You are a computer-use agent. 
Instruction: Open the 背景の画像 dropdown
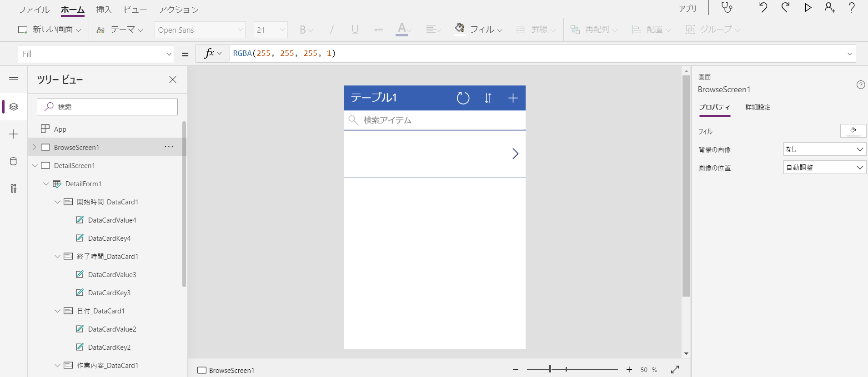click(824, 149)
